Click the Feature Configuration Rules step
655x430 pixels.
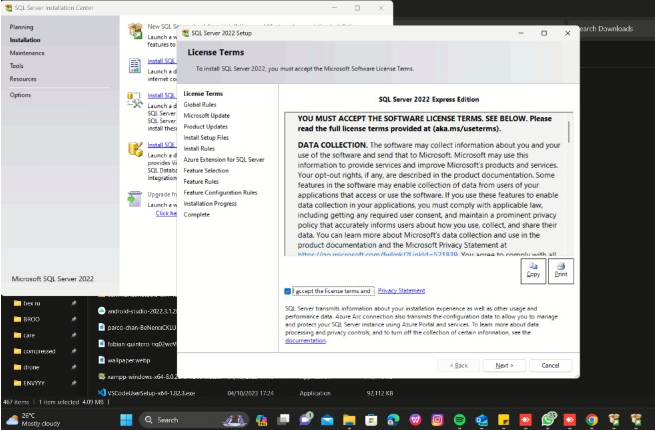pos(220,193)
